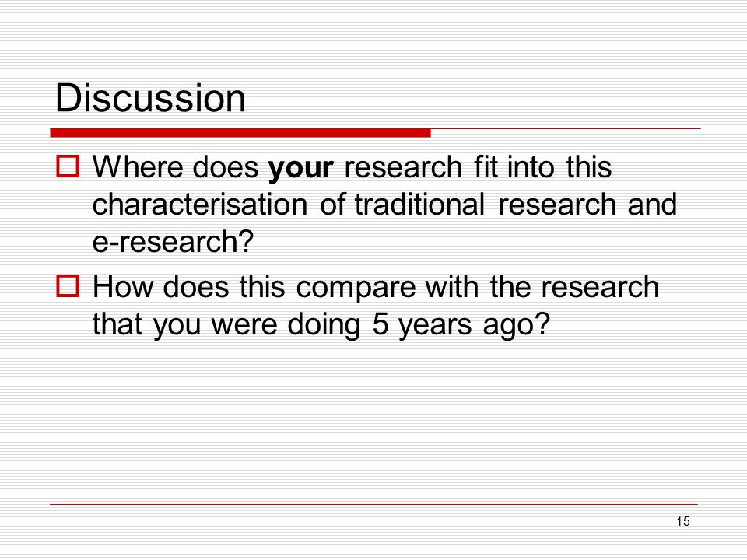This screenshot has width=747, height=560.
Task: Click the bold word "your"
Action: (x=300, y=168)
